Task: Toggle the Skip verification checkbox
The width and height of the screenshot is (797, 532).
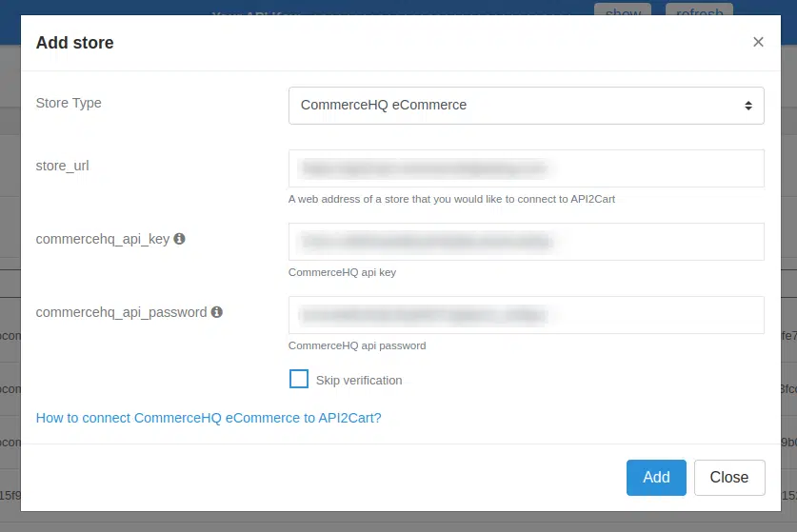Action: (299, 380)
